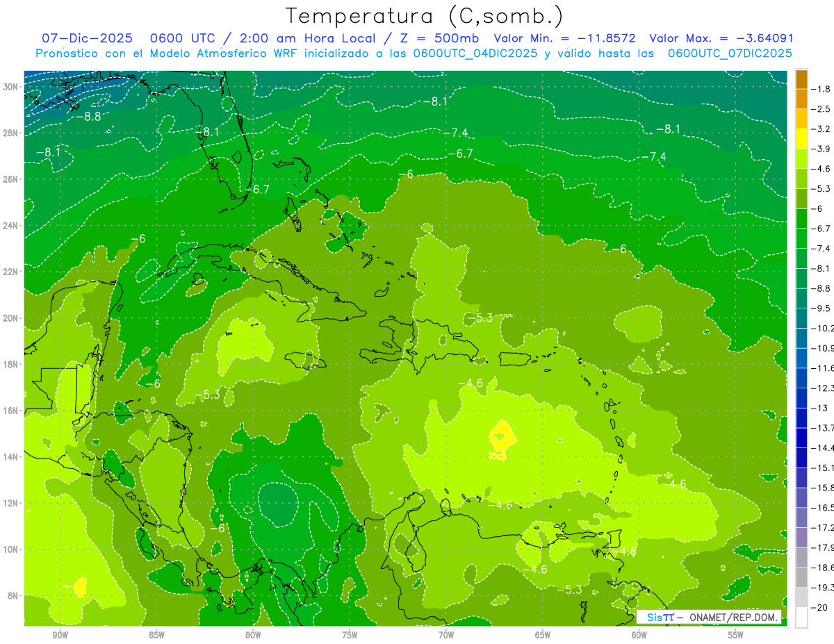Click the "70W" longitude axis label
The width and height of the screenshot is (834, 644).
(446, 635)
